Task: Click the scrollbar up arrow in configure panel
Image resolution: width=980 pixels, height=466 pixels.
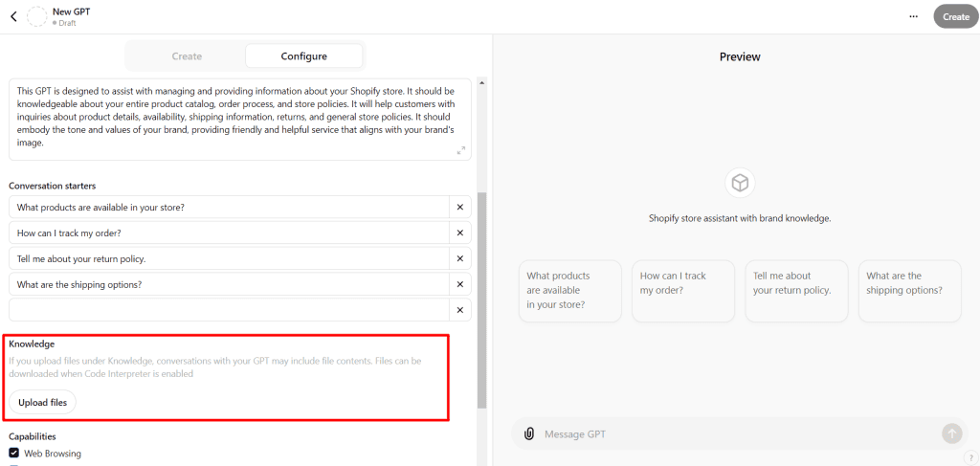Action: click(x=482, y=82)
